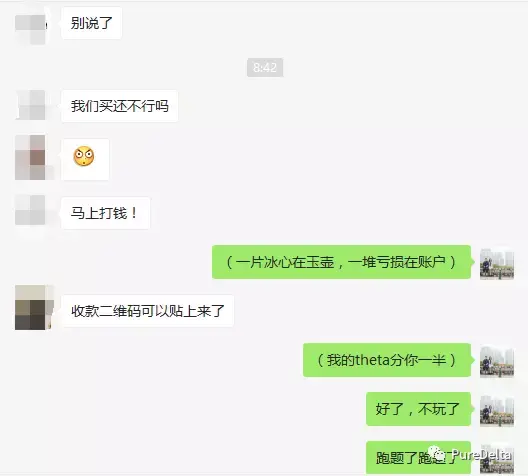
Task: Click the angry face emoji
Action: [x=84, y=156]
